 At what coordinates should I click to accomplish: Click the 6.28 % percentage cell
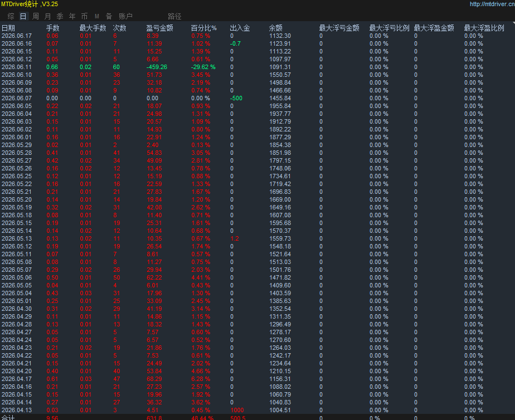pyautogui.click(x=201, y=379)
